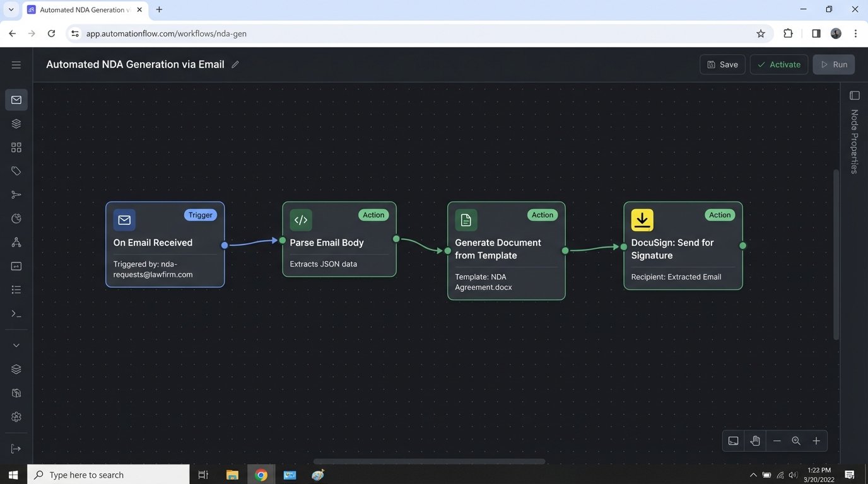Toggle the Node Properties side panel
The image size is (868, 484).
tap(855, 96)
